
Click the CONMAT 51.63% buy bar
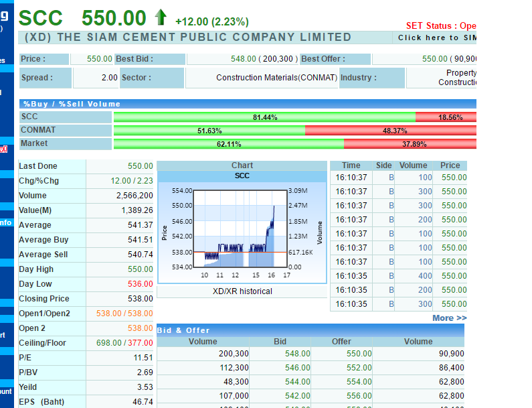tap(209, 131)
